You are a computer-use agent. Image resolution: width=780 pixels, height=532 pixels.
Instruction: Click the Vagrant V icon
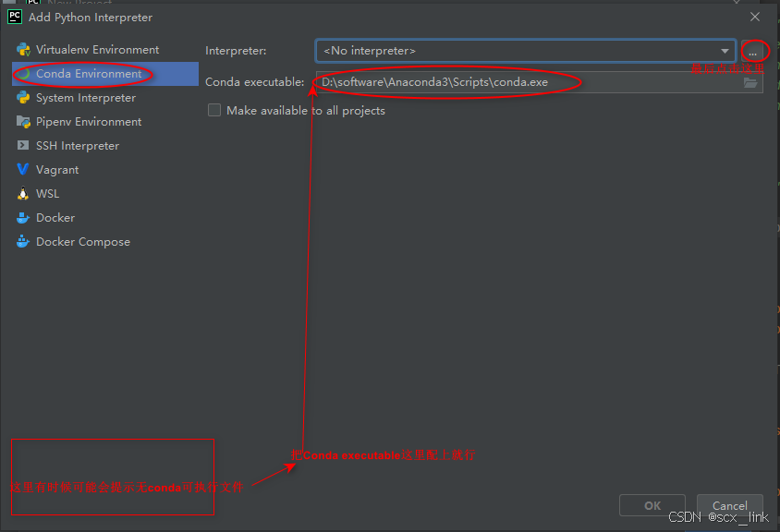click(23, 170)
